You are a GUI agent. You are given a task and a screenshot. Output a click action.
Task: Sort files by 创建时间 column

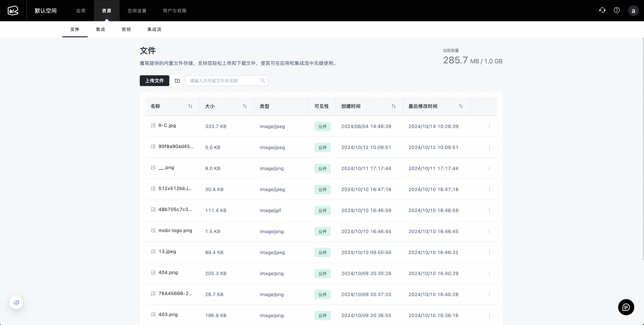tap(394, 106)
